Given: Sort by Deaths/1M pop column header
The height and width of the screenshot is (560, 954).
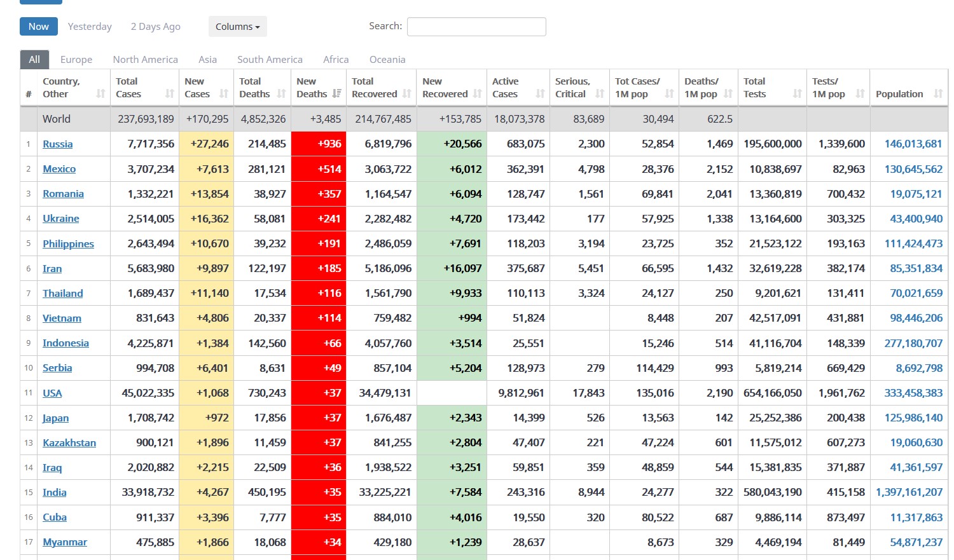Looking at the screenshot, I should (702, 88).
